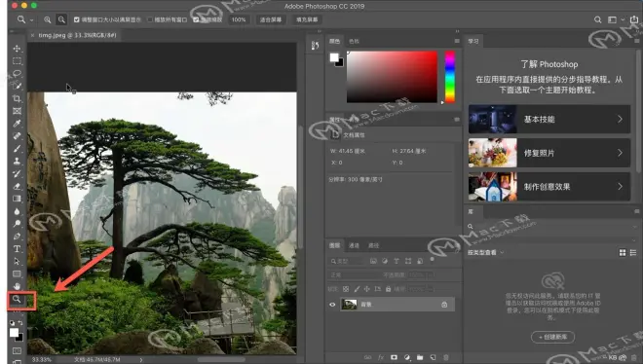Switch to the timg.jpeg document tab
Screen dimensions: 643x364
point(77,35)
